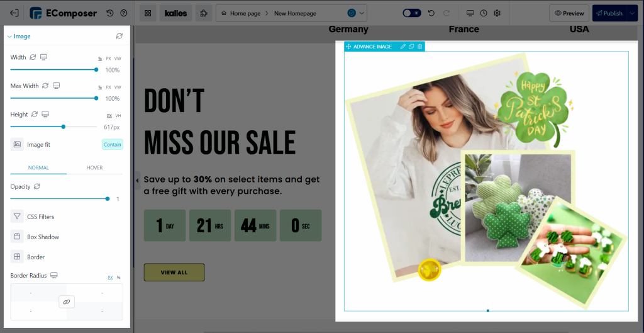644x333 pixels.
Task: Open the settings gear icon
Action: pyautogui.click(x=497, y=13)
